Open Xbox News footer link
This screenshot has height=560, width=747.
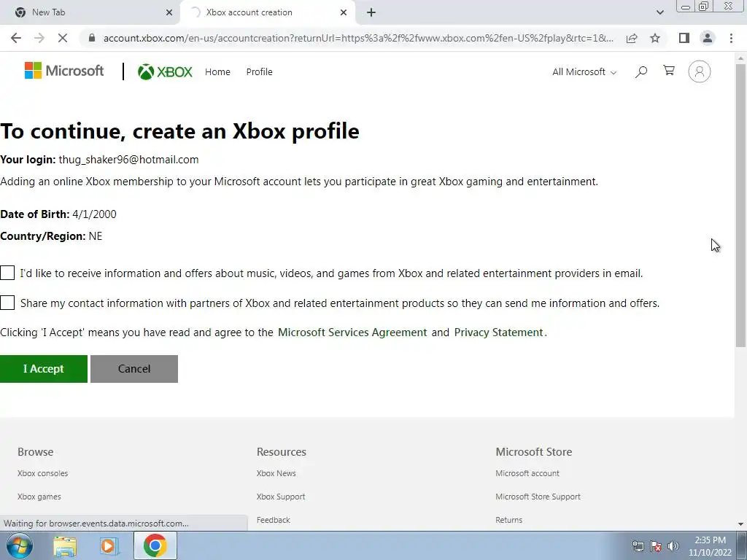[276, 473]
